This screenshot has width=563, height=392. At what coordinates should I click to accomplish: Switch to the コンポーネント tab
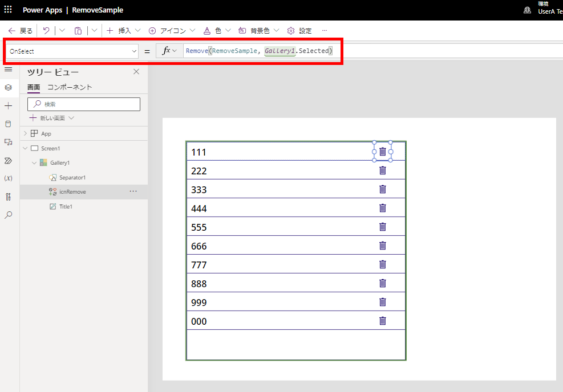click(70, 87)
